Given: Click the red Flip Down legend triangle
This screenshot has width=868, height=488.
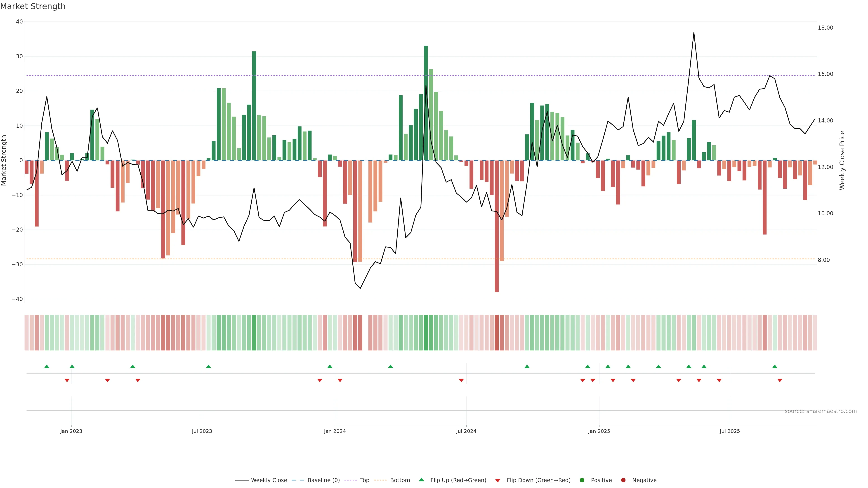Looking at the screenshot, I should click(498, 481).
